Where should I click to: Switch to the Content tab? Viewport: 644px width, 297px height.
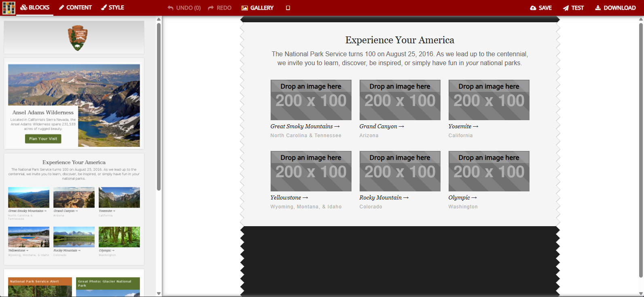tap(76, 8)
